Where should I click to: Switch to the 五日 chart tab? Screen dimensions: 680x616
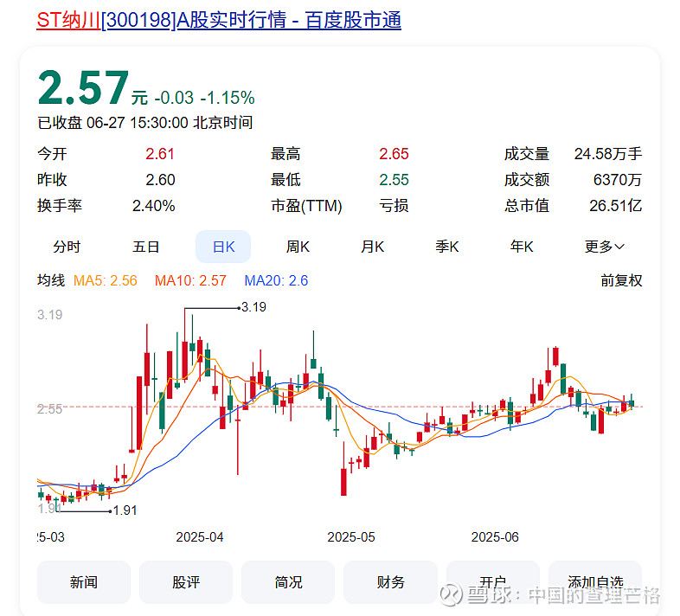tap(145, 247)
